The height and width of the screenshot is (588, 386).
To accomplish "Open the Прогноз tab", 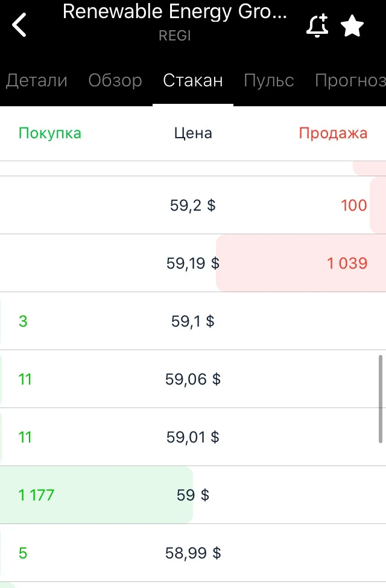I will click(x=350, y=80).
